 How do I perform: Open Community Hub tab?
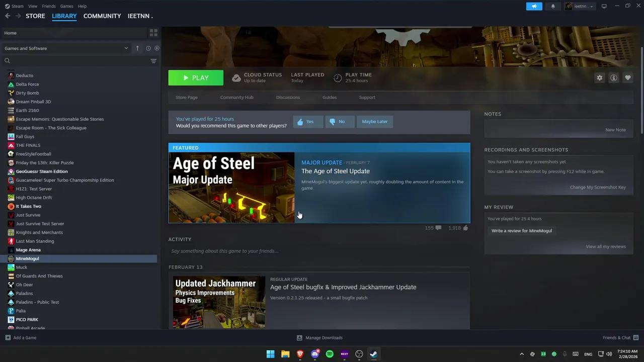point(236,98)
